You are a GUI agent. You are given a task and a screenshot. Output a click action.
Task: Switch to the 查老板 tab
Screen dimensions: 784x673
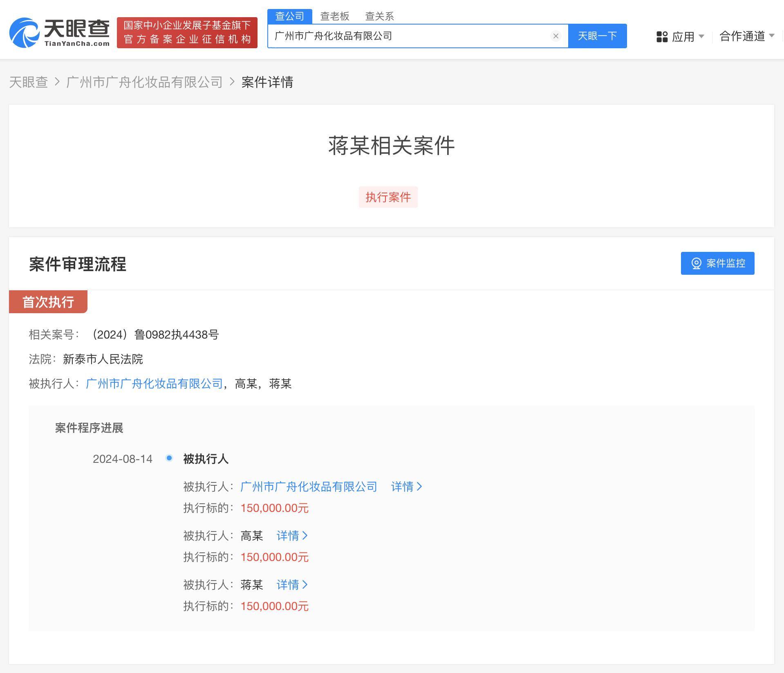[x=334, y=16]
